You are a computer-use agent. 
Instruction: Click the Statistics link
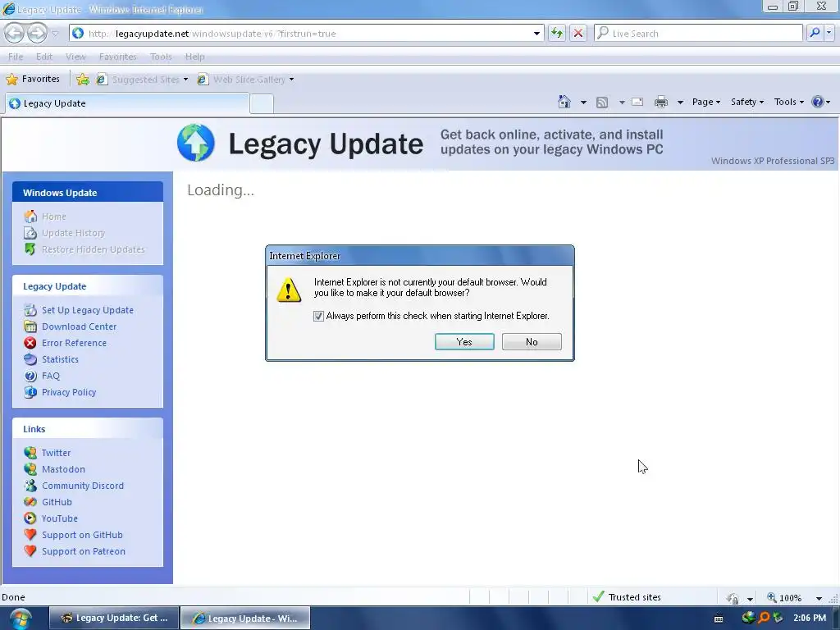click(60, 359)
